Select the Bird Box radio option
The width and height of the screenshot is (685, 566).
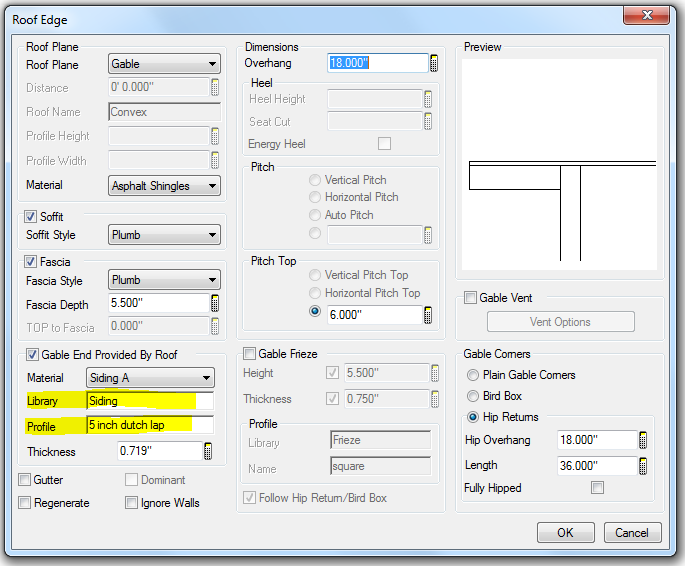(473, 396)
